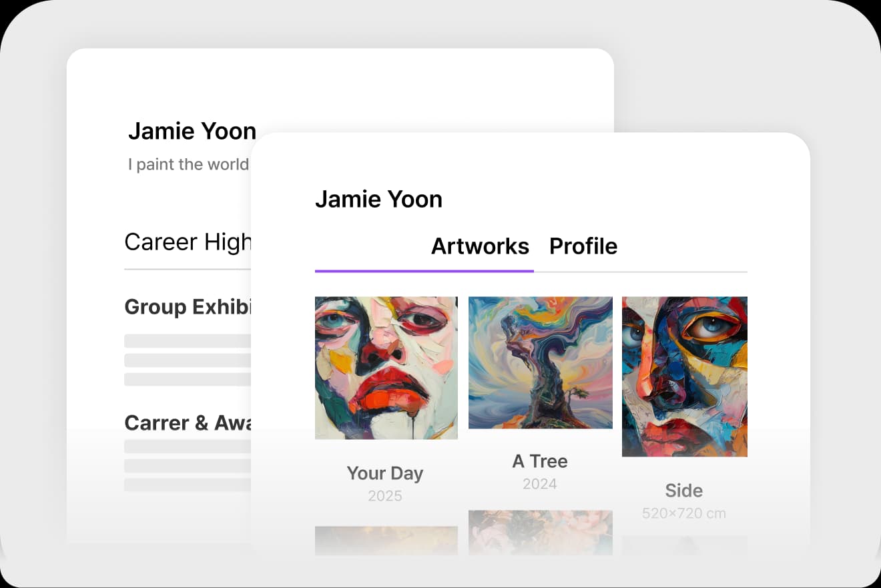Click the Carrer & Awards section heading

[x=188, y=422]
